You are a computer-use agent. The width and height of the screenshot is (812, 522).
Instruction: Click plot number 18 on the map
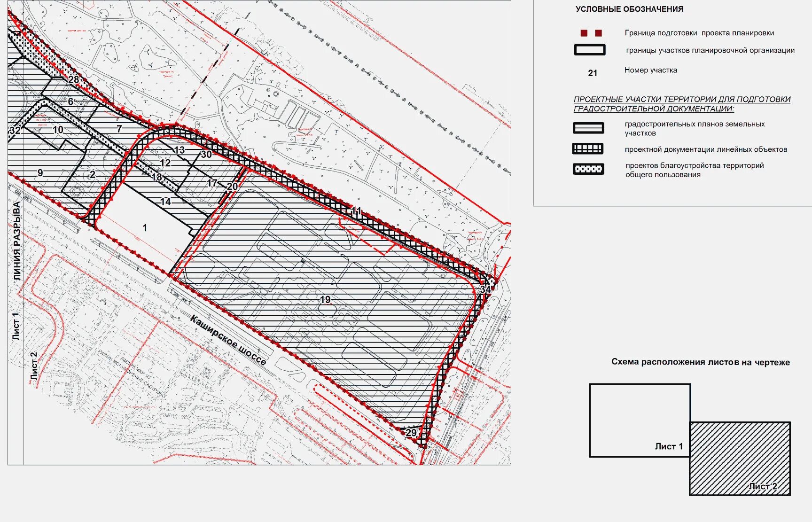pos(156,177)
